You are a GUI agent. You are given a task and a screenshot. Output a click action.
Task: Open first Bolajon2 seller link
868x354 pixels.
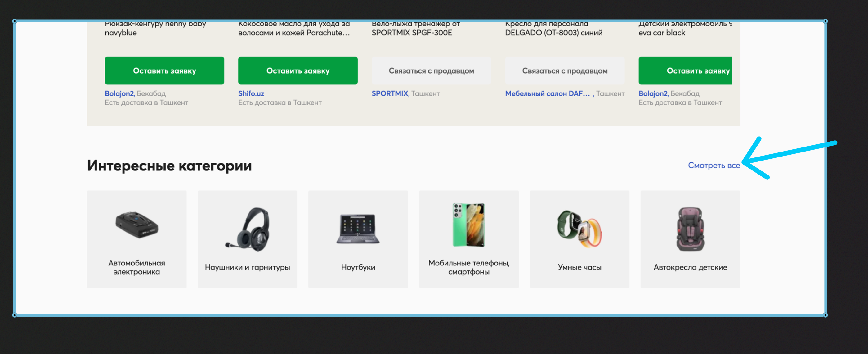point(119,94)
